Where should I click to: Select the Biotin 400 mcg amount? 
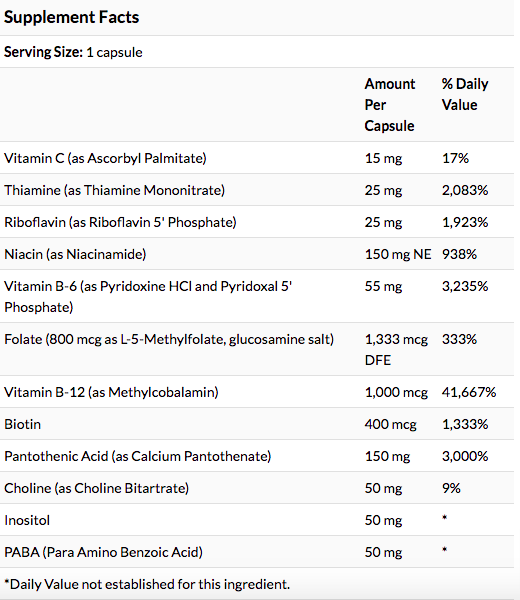(390, 424)
